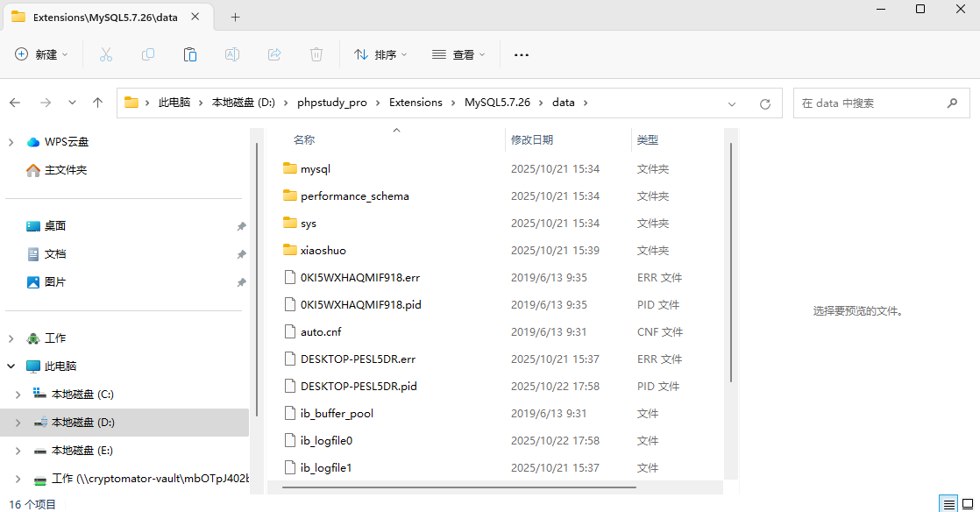The height and width of the screenshot is (512, 980).
Task: Click the Delete trash icon
Action: (316, 54)
